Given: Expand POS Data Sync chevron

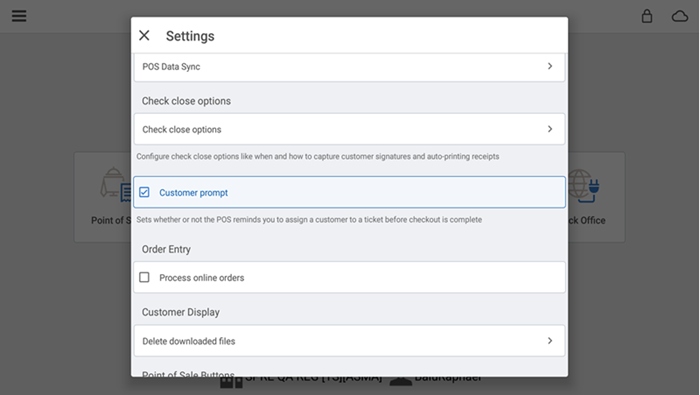Looking at the screenshot, I should click(550, 66).
